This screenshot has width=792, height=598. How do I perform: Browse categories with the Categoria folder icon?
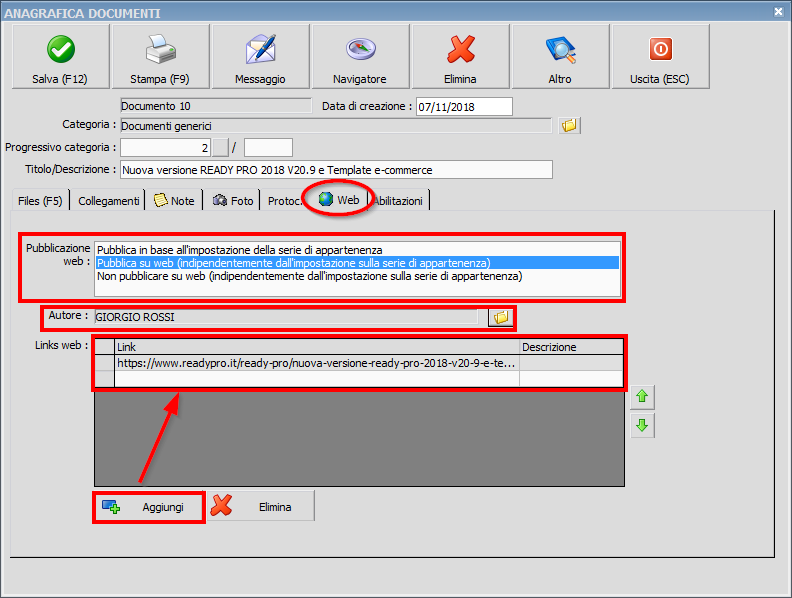click(569, 125)
